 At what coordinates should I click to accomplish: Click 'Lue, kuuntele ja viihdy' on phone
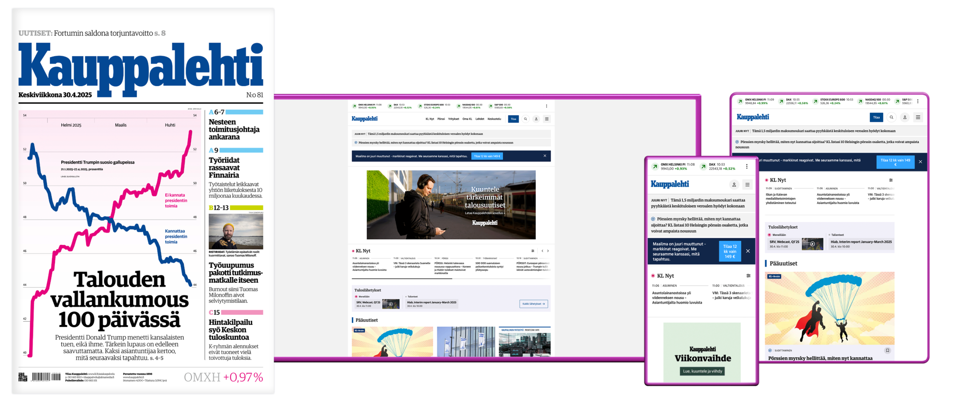point(702,371)
